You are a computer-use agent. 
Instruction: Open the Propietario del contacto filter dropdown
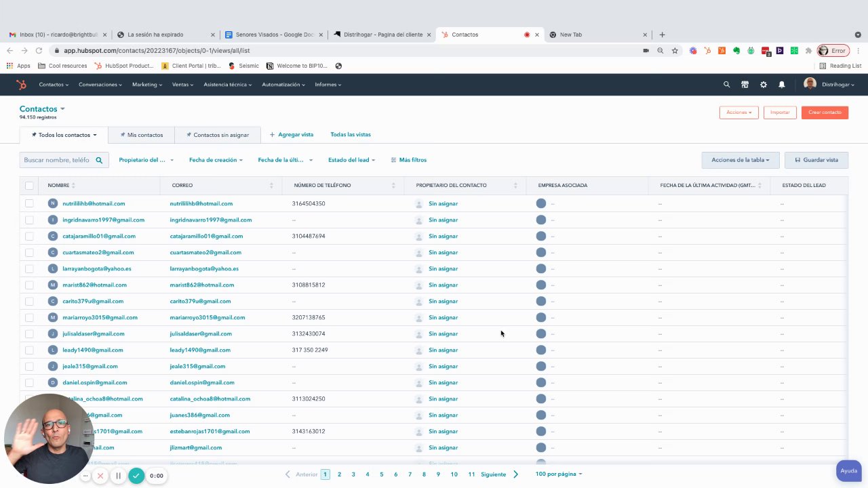[x=146, y=160]
